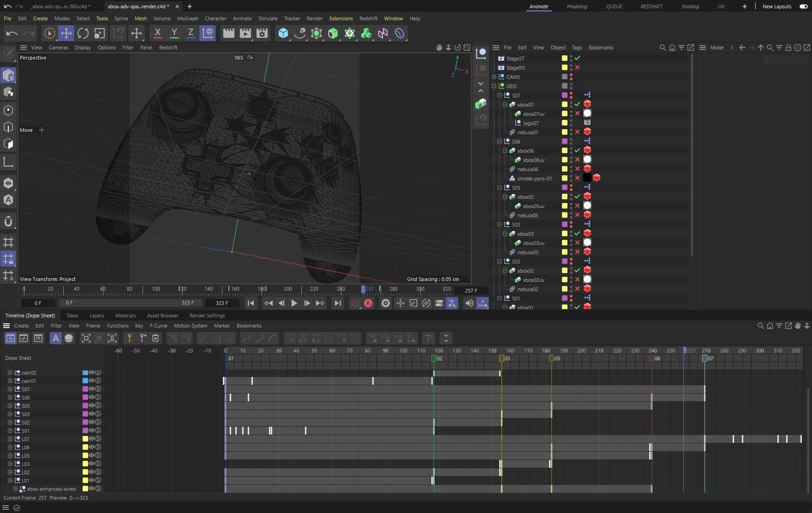Toggle StageRS enable red cross
The width and height of the screenshot is (812, 513).
(x=577, y=67)
